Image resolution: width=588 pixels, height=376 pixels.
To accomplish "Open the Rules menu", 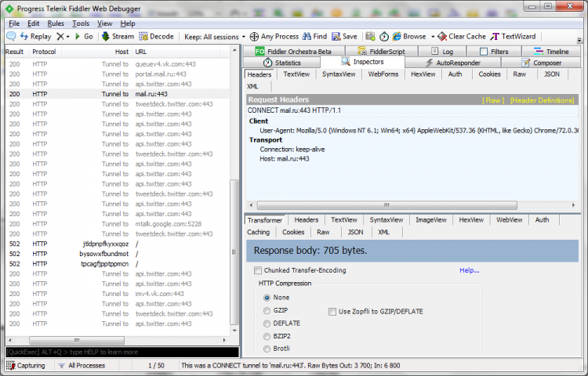I will pyautogui.click(x=56, y=23).
